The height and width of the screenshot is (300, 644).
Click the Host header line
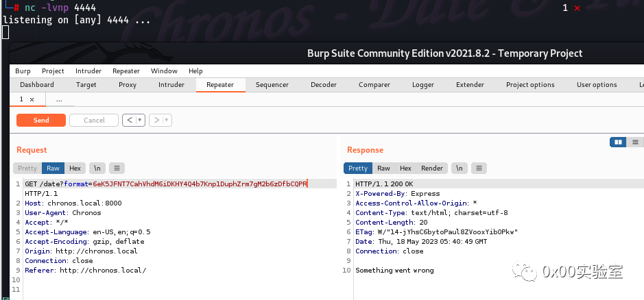click(x=73, y=203)
